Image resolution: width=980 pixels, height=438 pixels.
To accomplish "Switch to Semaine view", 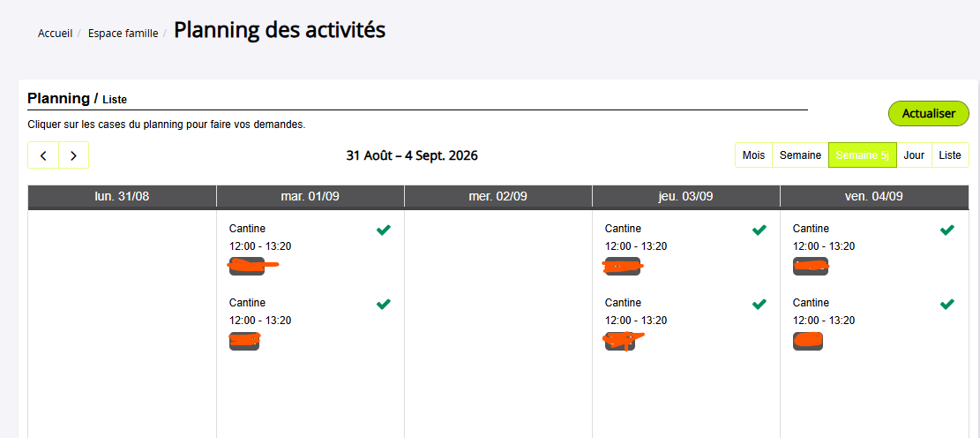I will pyautogui.click(x=800, y=155).
